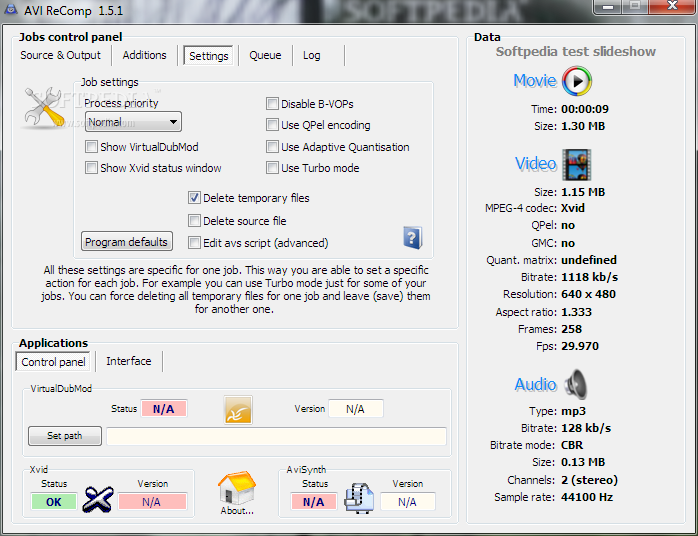The height and width of the screenshot is (536, 698).
Task: Click the audio Bitrate value 128 kb/s
Action: (x=586, y=428)
